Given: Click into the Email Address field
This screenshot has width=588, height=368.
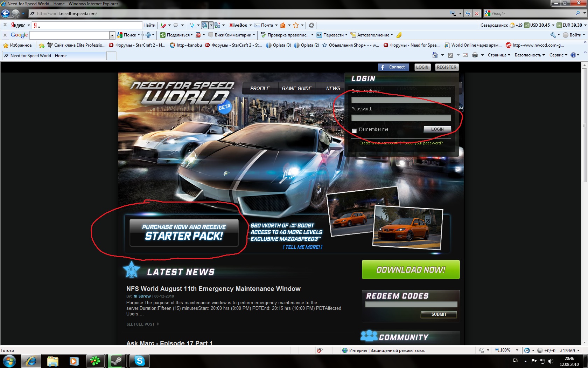Looking at the screenshot, I should (401, 100).
